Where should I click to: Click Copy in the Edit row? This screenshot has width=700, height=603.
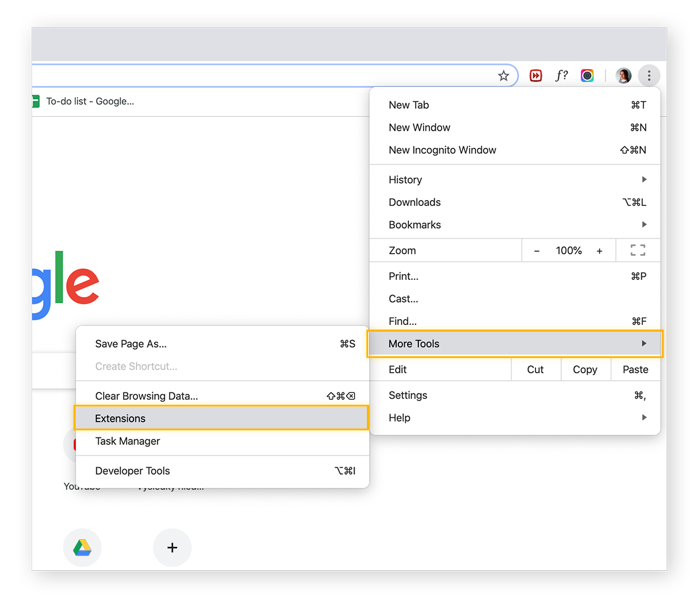pos(585,369)
